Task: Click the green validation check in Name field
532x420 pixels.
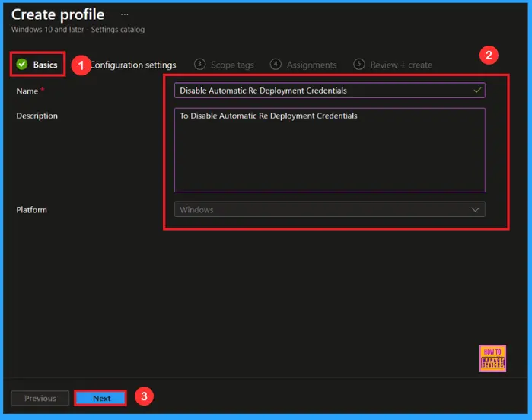Action: (x=477, y=90)
